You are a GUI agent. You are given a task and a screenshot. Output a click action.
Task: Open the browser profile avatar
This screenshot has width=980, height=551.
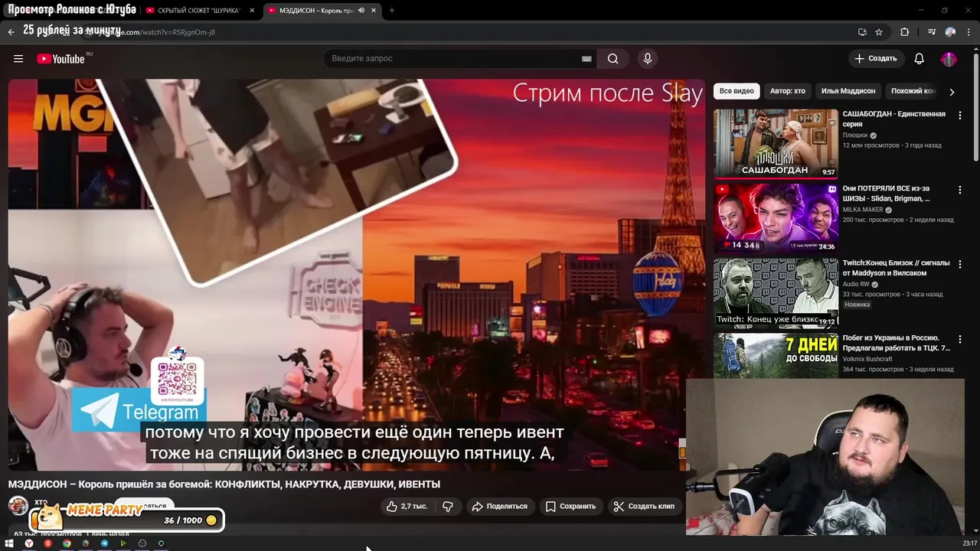point(950,32)
